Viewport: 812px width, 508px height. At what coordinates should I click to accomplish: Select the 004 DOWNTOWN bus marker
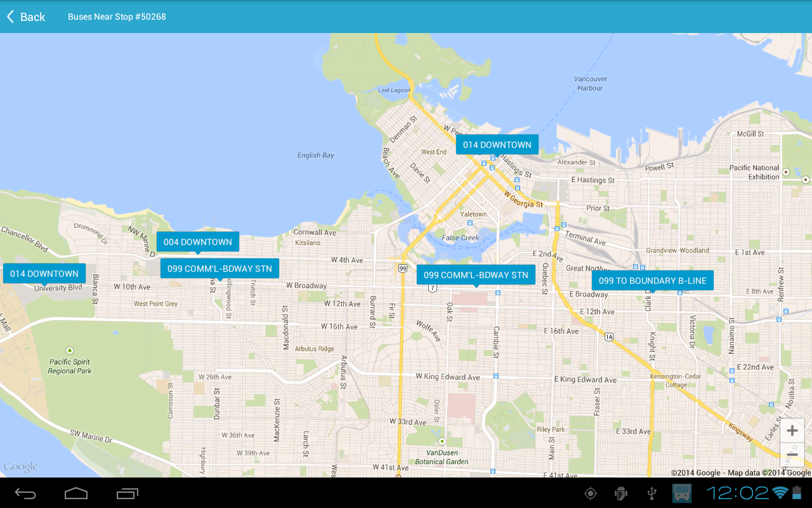(x=198, y=242)
